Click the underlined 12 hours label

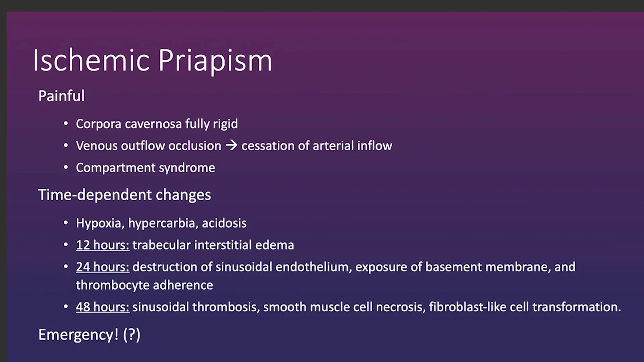click(x=103, y=245)
